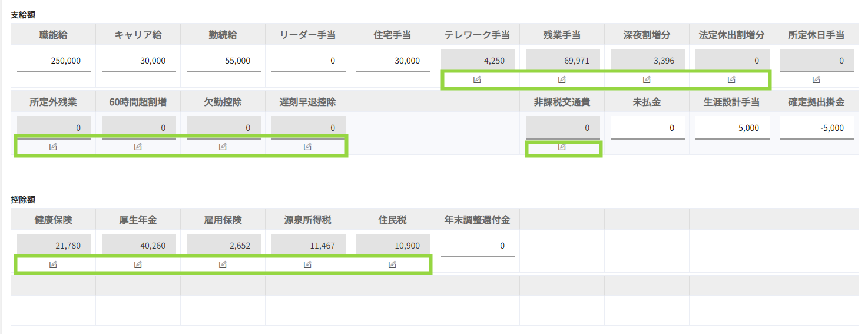Click edit icon under 健康保険

53,264
